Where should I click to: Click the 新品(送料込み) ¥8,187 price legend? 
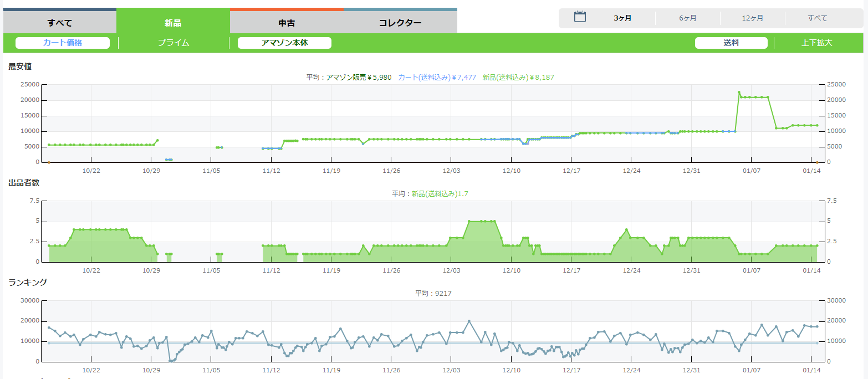(518, 78)
